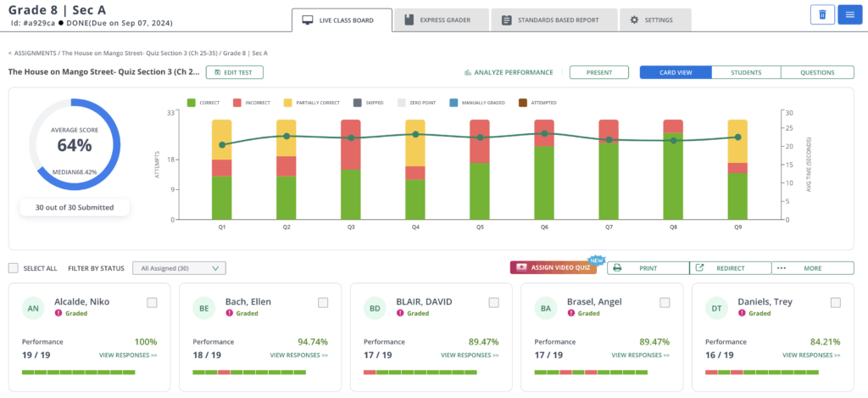Click the alert icon beside Graded for Brasel, Angel
This screenshot has width=868, height=398.
coord(570,313)
